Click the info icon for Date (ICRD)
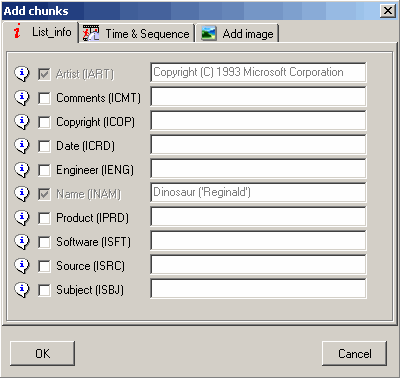The width and height of the screenshot is (400, 378). point(22,145)
